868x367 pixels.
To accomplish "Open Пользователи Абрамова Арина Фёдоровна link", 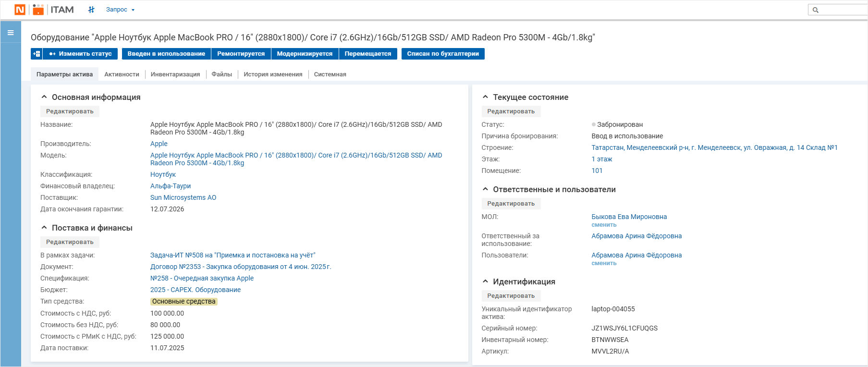I will (636, 255).
